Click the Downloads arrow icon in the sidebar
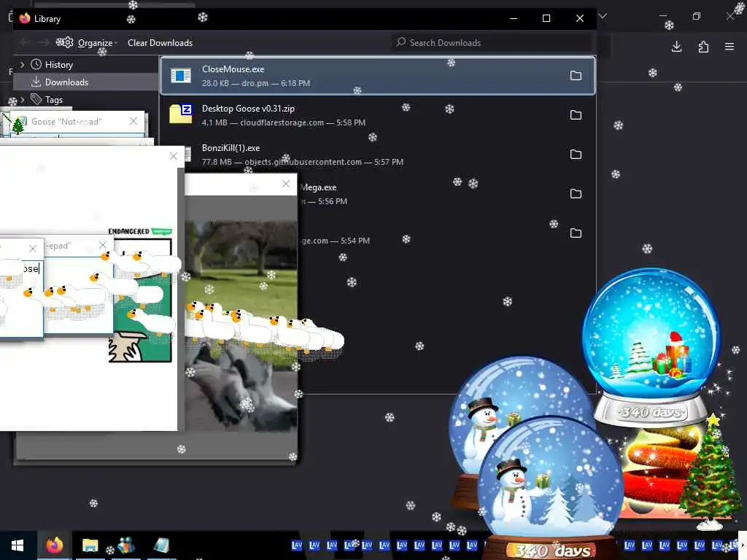Screen dimensions: 747x560 tap(36, 82)
